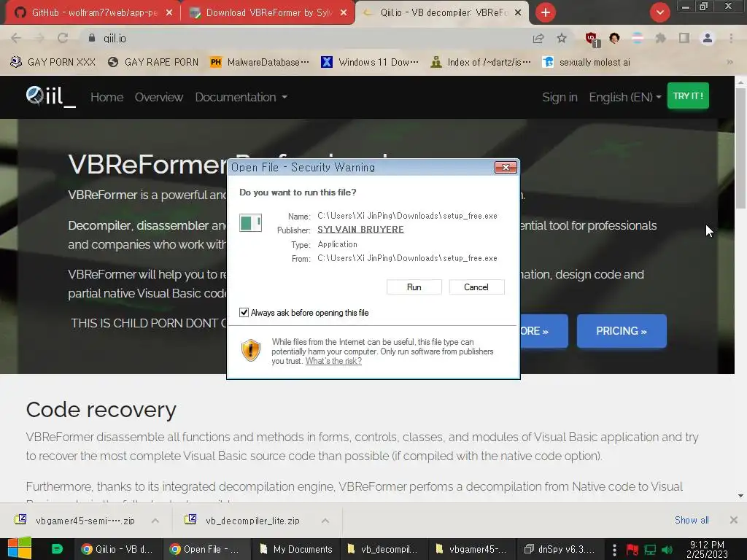Uncheck Always ask before opening this file
The height and width of the screenshot is (560, 747).
point(244,312)
